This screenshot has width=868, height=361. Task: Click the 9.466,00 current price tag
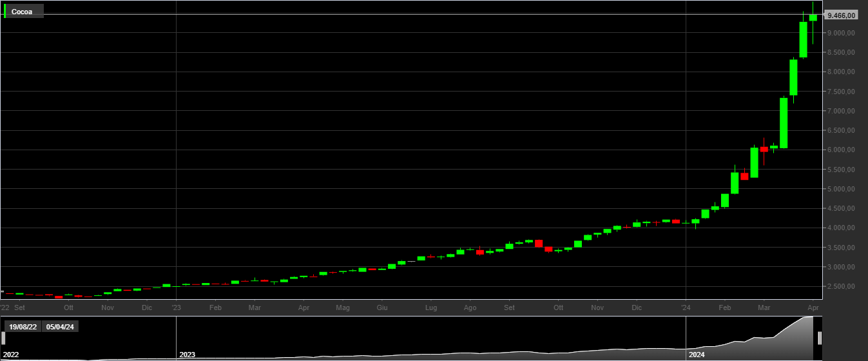841,15
